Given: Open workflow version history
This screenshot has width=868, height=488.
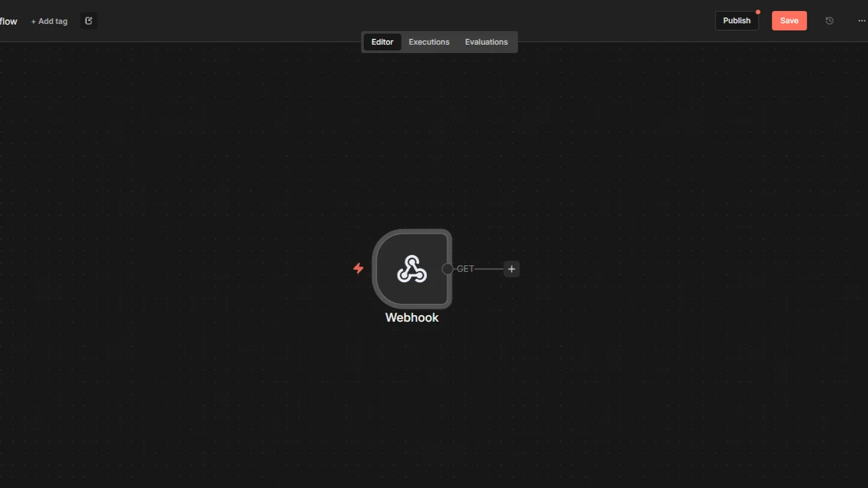Looking at the screenshot, I should 829,21.
